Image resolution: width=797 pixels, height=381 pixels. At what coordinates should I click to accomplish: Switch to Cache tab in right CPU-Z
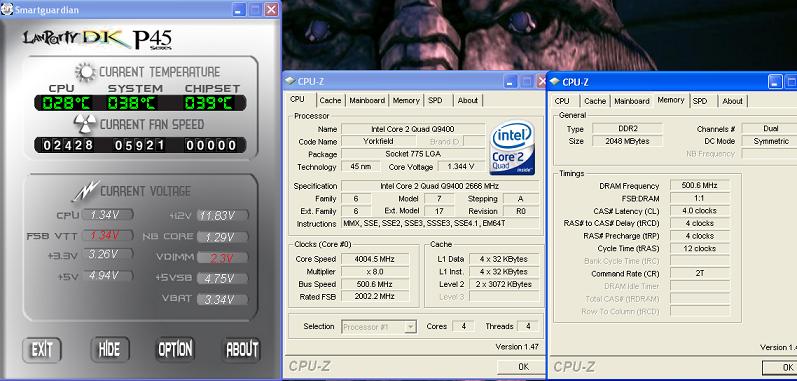pyautogui.click(x=595, y=101)
